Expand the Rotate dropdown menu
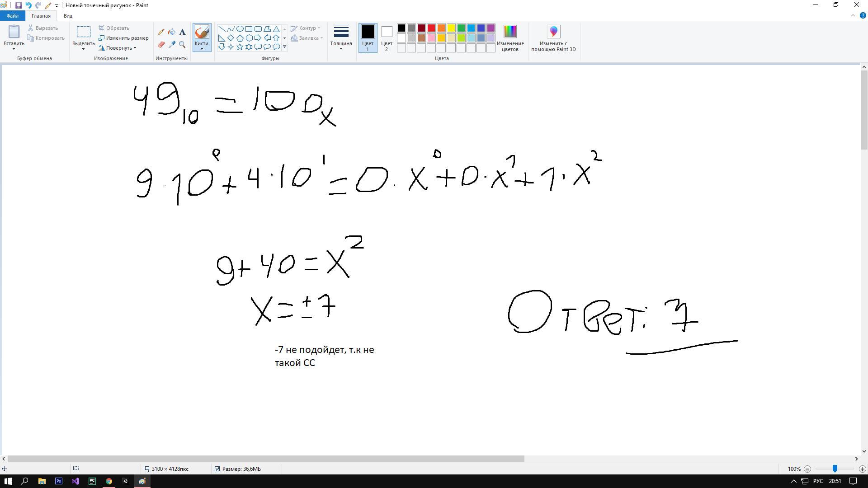This screenshot has height=488, width=868. (x=120, y=48)
